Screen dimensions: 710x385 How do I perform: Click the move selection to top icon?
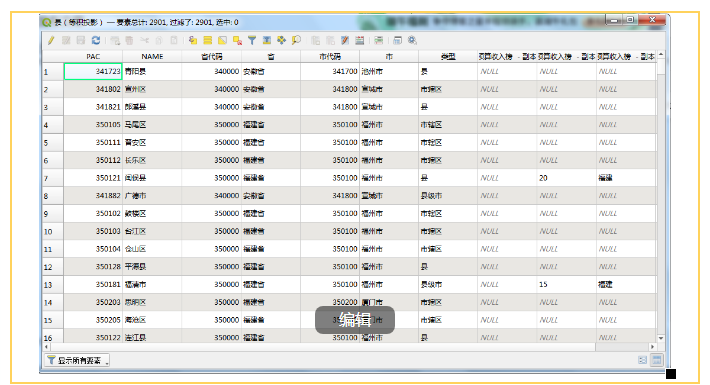click(x=267, y=40)
